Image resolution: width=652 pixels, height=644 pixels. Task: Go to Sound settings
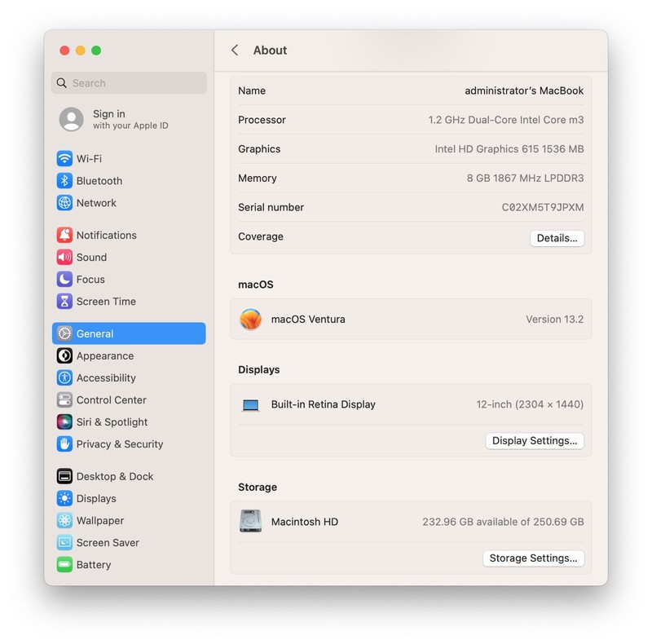pyautogui.click(x=129, y=257)
